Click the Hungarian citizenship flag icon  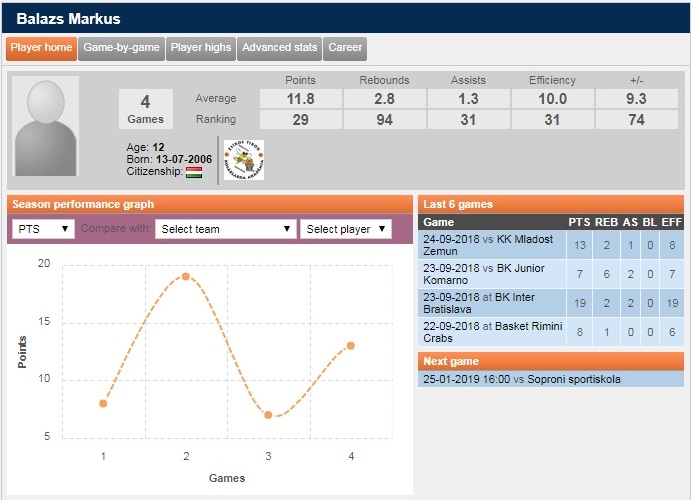[x=194, y=172]
